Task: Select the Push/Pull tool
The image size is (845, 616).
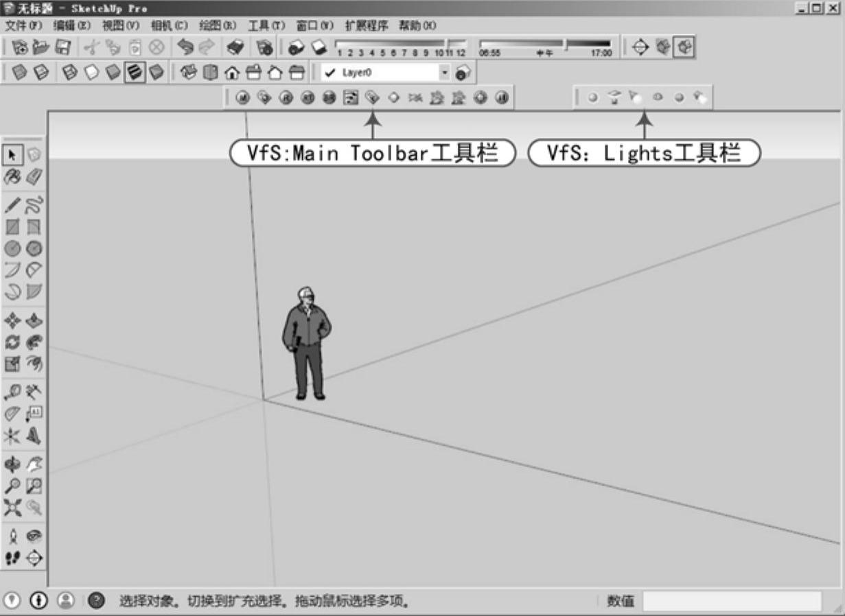Action: coord(34,320)
